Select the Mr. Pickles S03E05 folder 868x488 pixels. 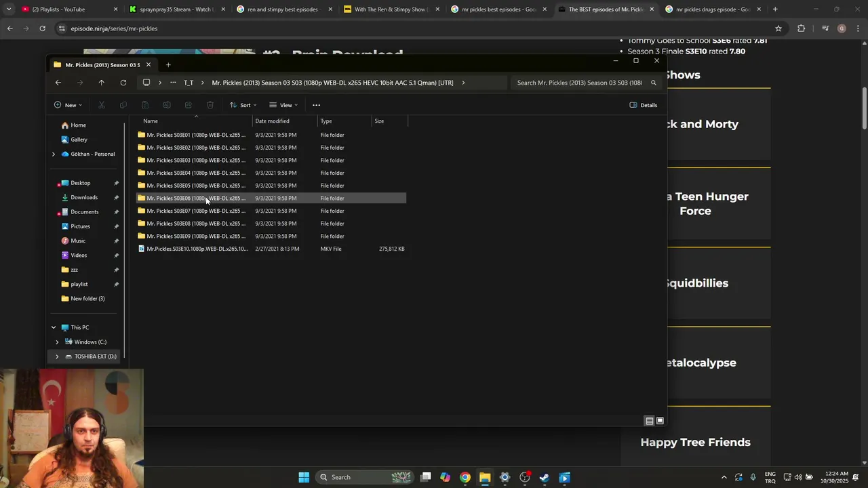tap(271, 186)
